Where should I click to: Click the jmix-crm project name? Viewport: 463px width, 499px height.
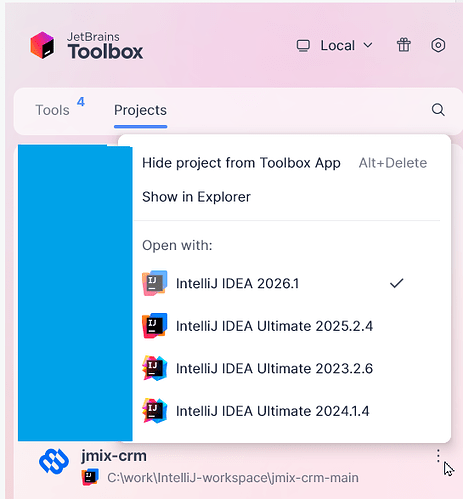(114, 456)
